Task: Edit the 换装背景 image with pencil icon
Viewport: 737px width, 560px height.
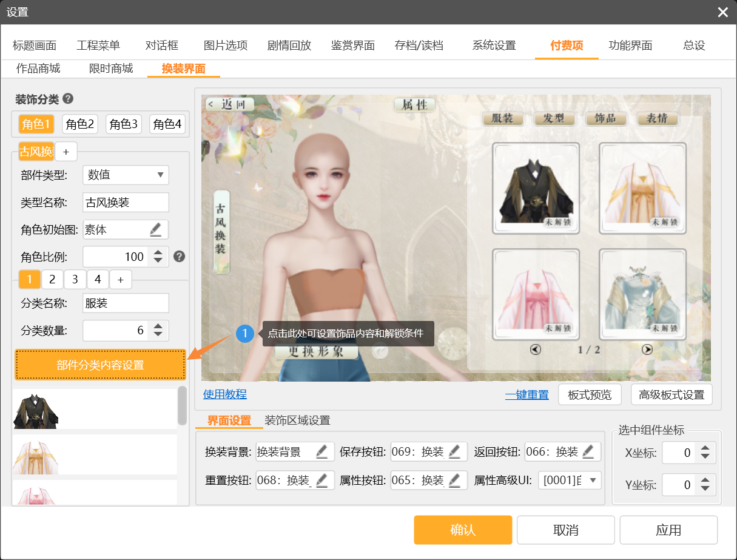Action: [x=321, y=451]
